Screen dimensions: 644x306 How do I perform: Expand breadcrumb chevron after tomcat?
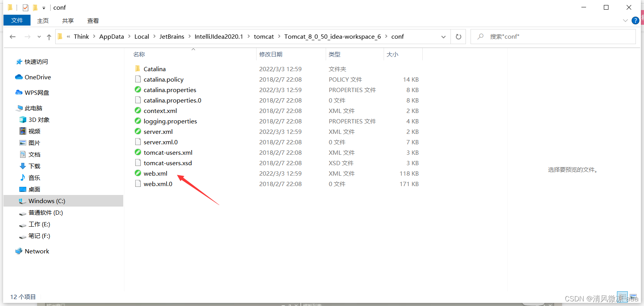(279, 37)
